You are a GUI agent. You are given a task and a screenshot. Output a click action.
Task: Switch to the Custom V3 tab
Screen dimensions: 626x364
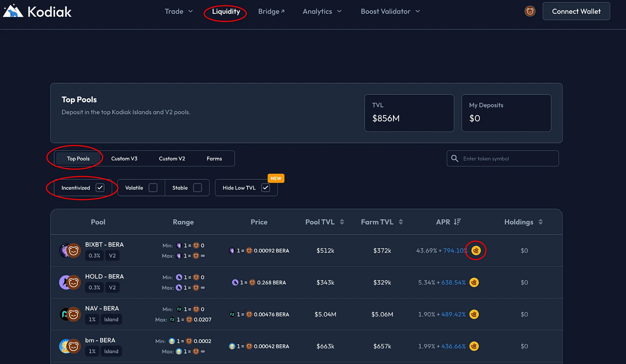tap(124, 159)
